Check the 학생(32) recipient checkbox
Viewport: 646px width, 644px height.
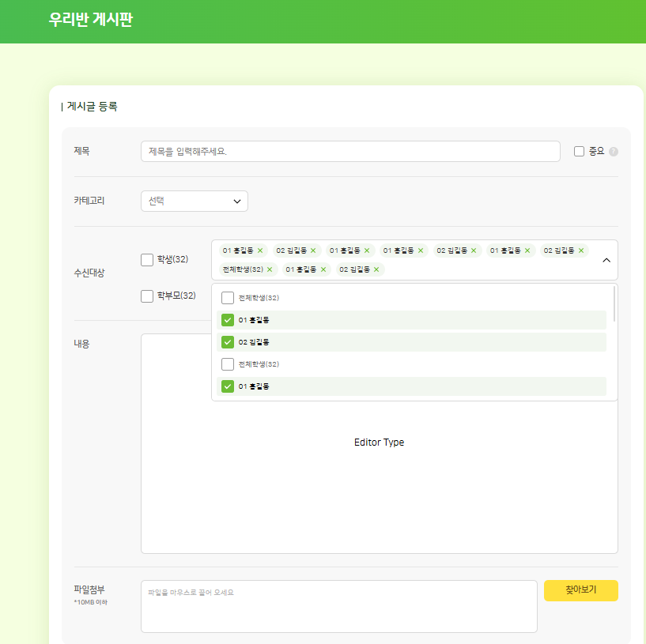(x=147, y=260)
